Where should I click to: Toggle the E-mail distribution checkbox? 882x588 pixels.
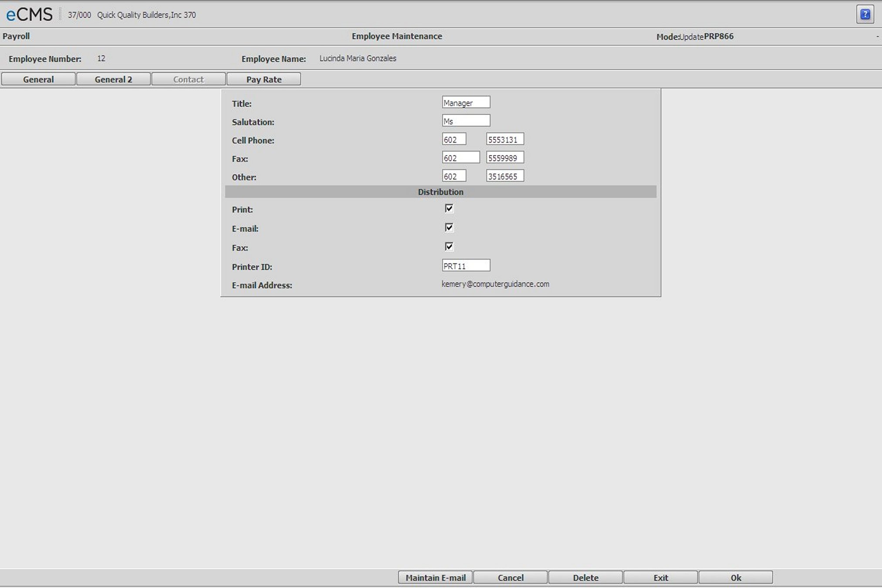click(449, 227)
